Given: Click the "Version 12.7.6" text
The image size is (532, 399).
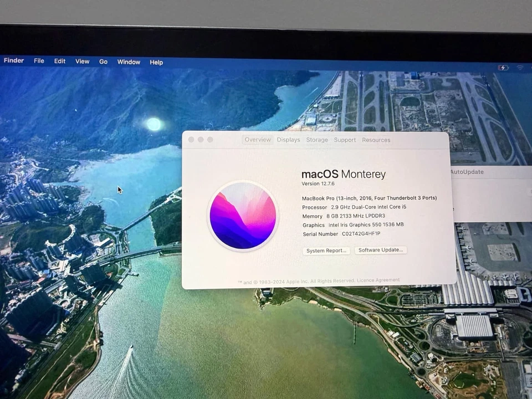Looking at the screenshot, I should (x=318, y=183).
